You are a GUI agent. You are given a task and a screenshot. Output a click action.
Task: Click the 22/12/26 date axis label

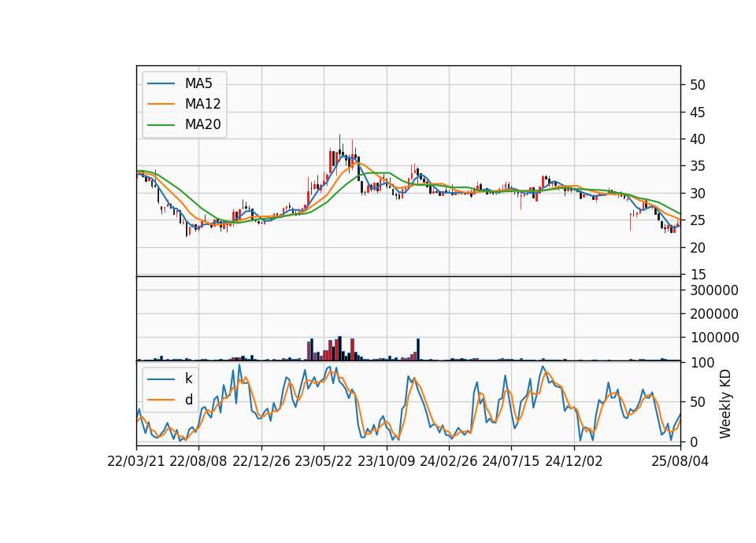pyautogui.click(x=261, y=461)
